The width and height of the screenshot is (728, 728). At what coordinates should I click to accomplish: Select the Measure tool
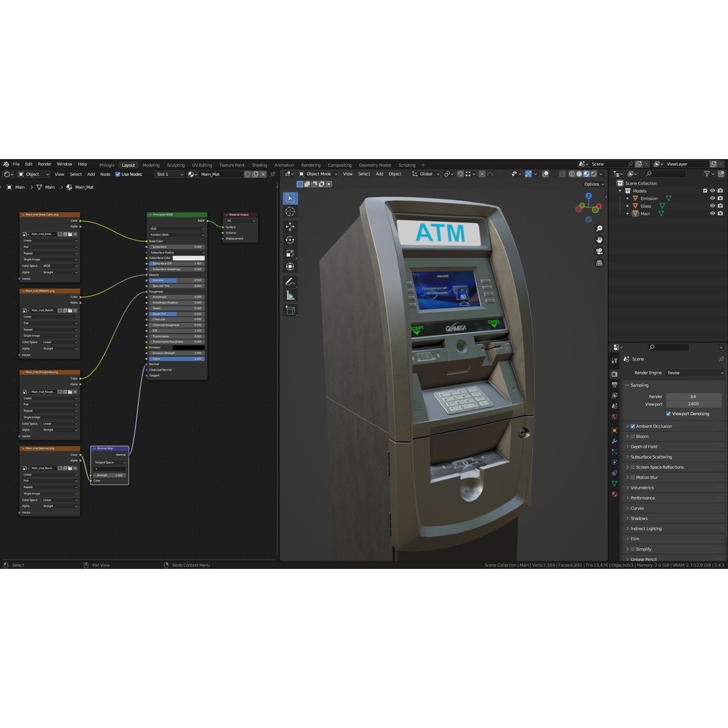click(x=290, y=295)
